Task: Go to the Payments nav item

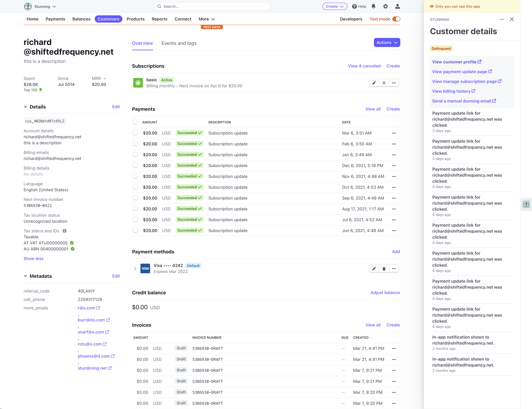Action: (55, 19)
